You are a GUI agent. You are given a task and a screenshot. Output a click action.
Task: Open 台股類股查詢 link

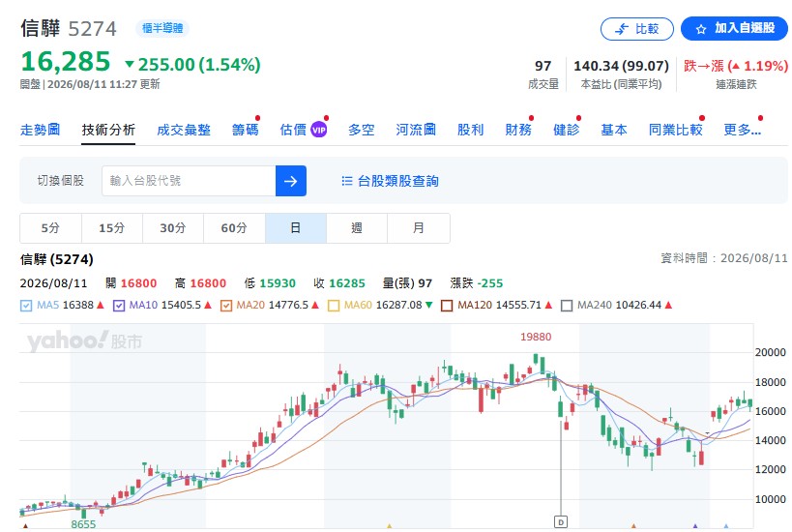pos(397,181)
